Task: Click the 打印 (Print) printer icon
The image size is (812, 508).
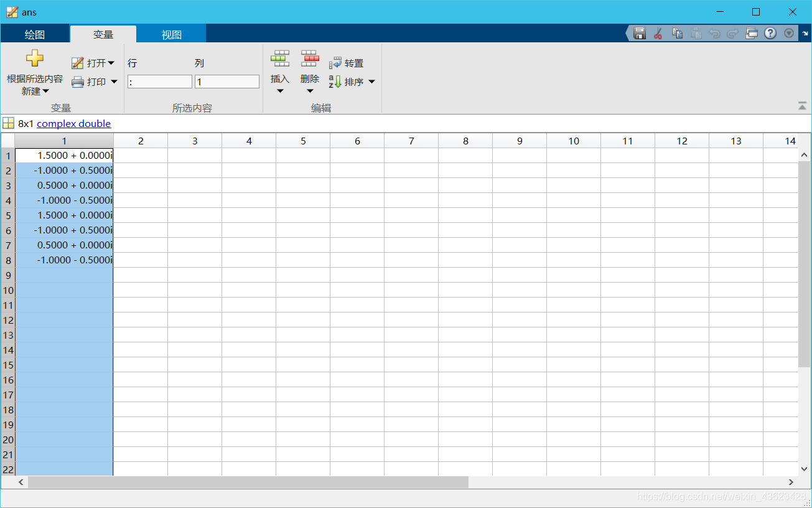Action: [77, 82]
